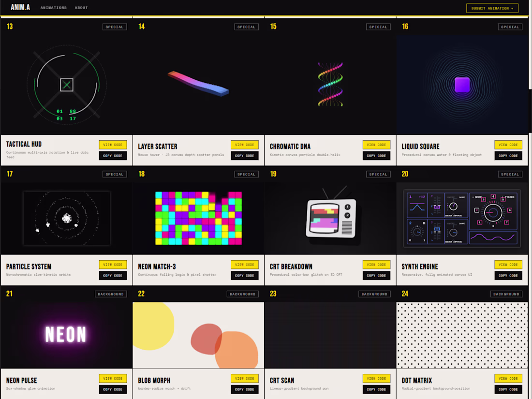Open the Layer Scatter gradient bar preview

pos(198,85)
